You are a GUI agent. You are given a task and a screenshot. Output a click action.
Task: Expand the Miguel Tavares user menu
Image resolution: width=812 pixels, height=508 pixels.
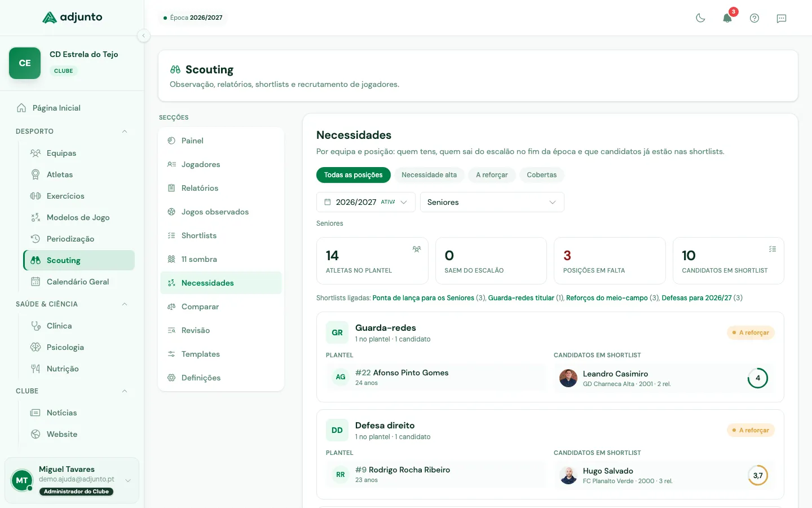coord(72,480)
